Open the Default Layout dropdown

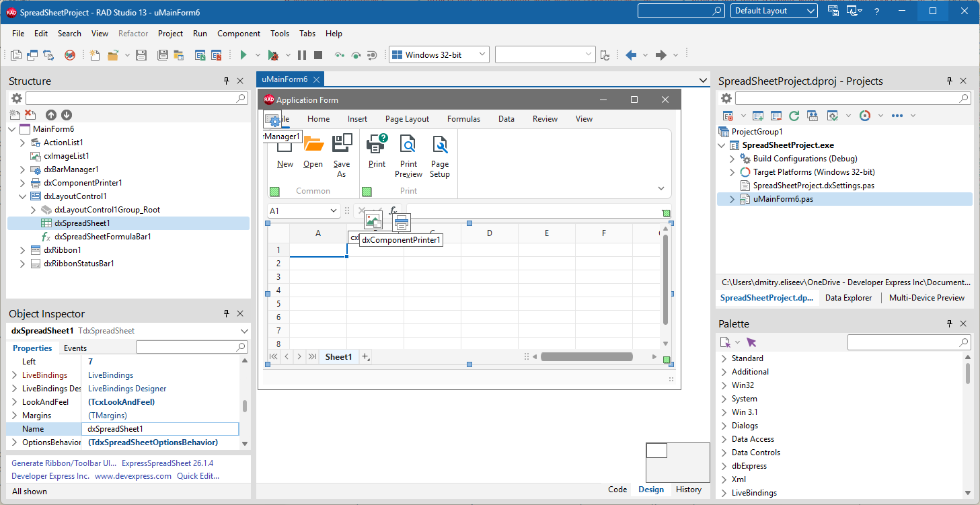(x=810, y=11)
